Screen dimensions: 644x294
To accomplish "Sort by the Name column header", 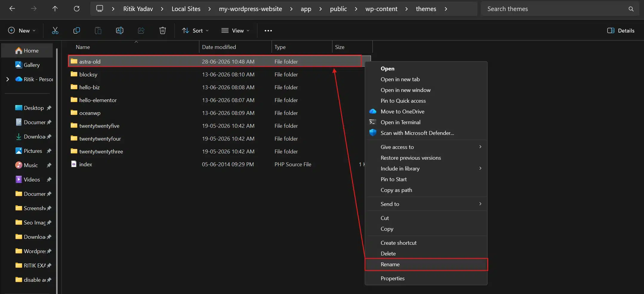I will click(x=133, y=47).
